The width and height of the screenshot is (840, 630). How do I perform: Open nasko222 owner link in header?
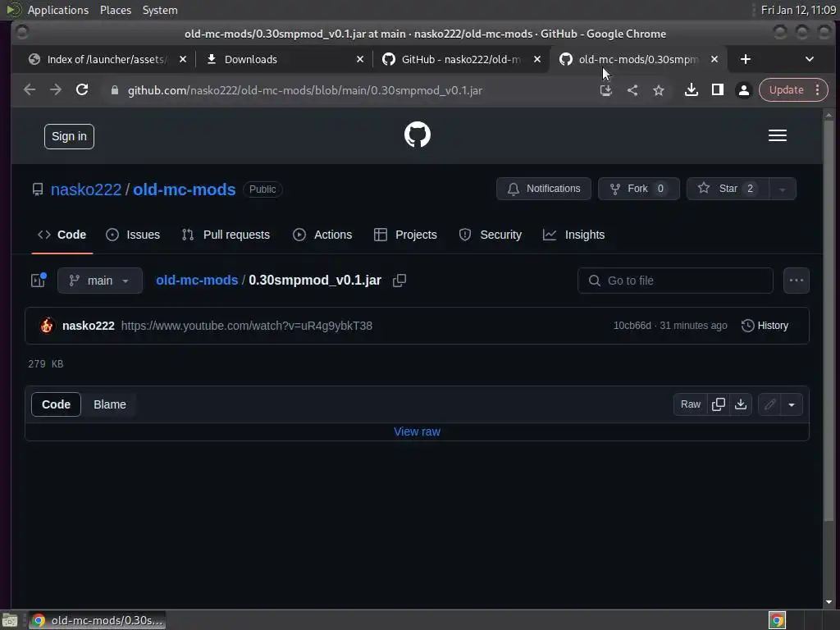tap(85, 189)
